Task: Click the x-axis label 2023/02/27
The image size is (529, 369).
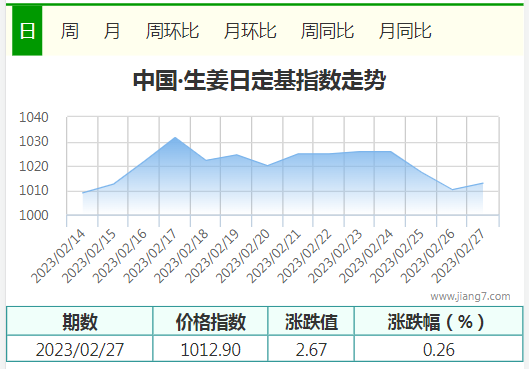Action: click(x=458, y=256)
